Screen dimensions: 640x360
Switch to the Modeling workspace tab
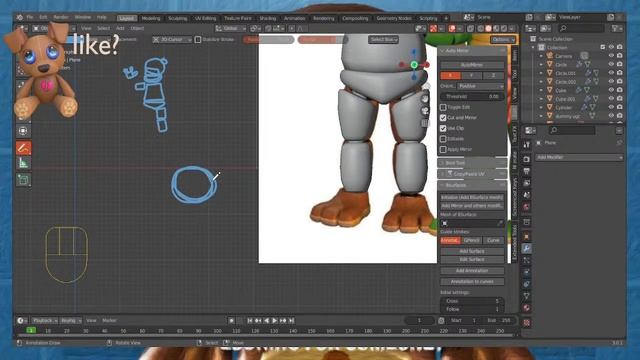coord(151,18)
